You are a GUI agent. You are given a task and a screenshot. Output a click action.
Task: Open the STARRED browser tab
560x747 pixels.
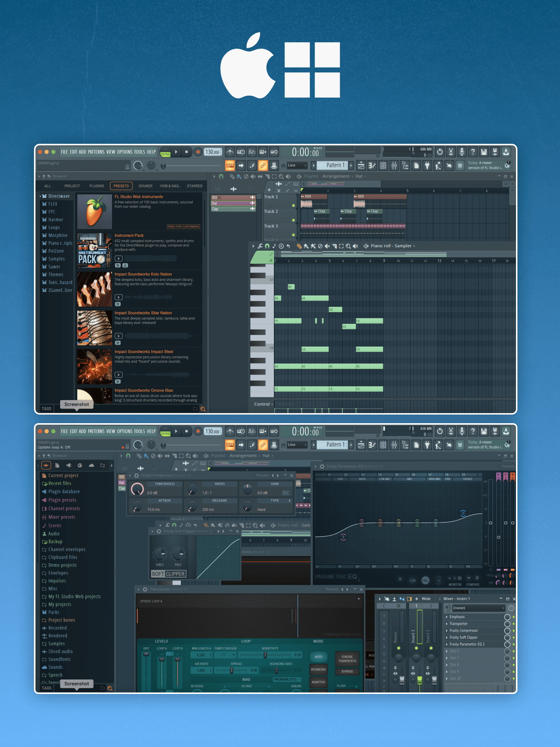tap(195, 186)
